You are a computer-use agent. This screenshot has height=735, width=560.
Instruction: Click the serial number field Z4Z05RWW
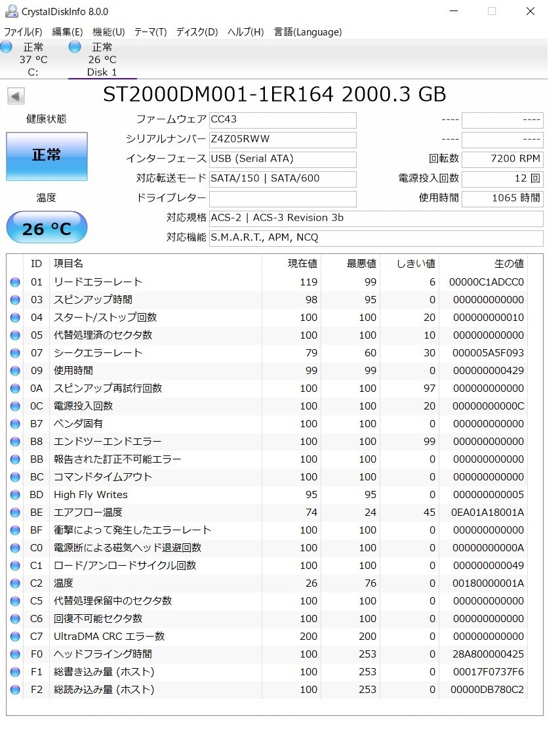[x=283, y=140]
